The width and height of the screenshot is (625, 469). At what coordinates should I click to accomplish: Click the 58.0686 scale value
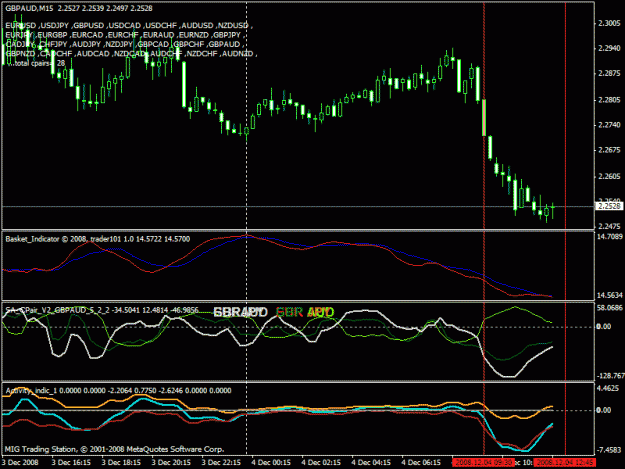tap(609, 308)
